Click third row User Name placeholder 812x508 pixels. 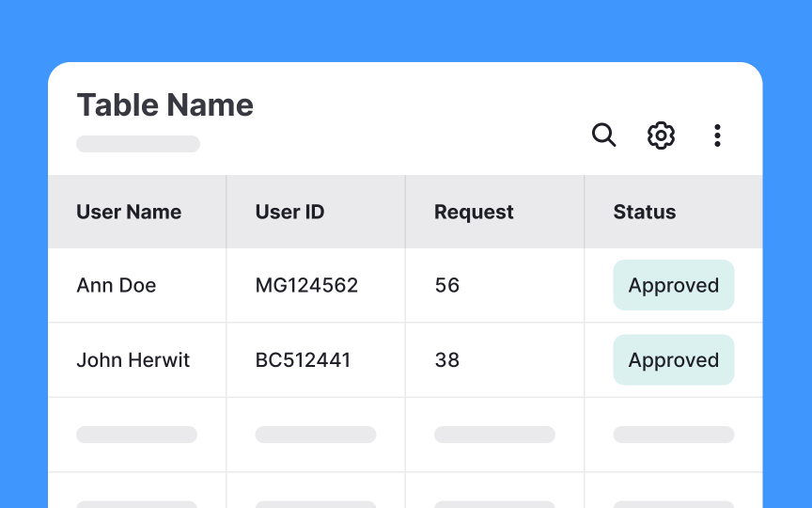(x=136, y=435)
